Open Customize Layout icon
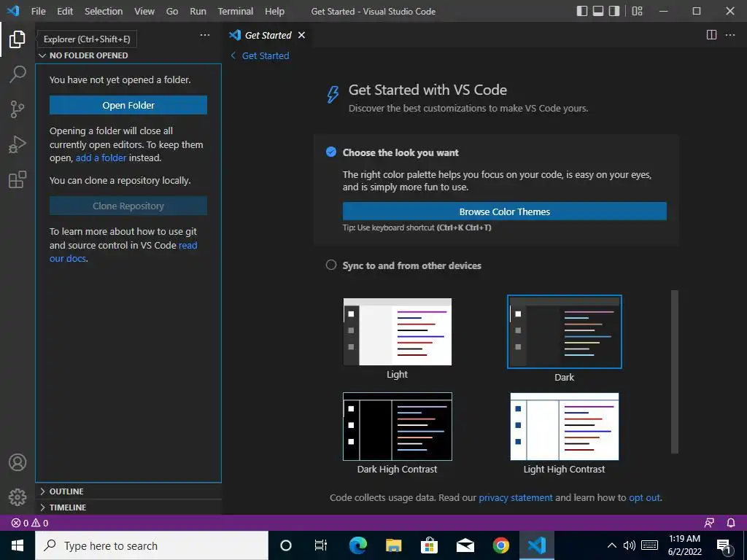The height and width of the screenshot is (560, 747). pyautogui.click(x=637, y=11)
